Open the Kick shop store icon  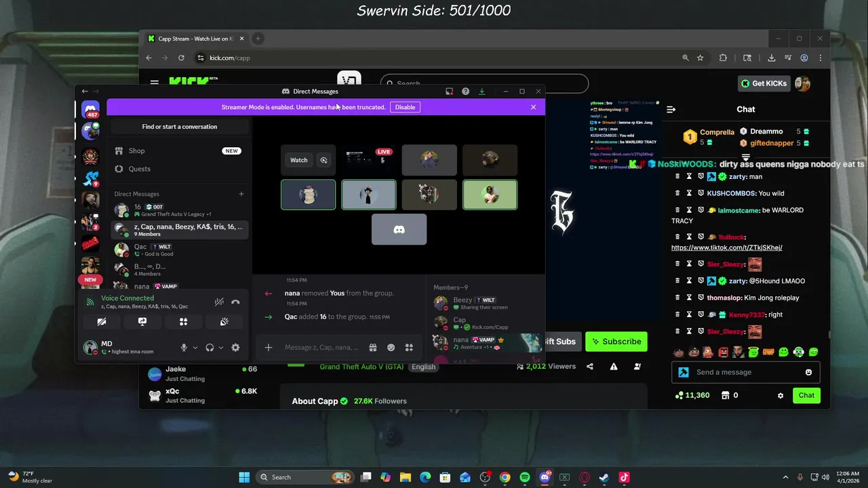point(725,395)
